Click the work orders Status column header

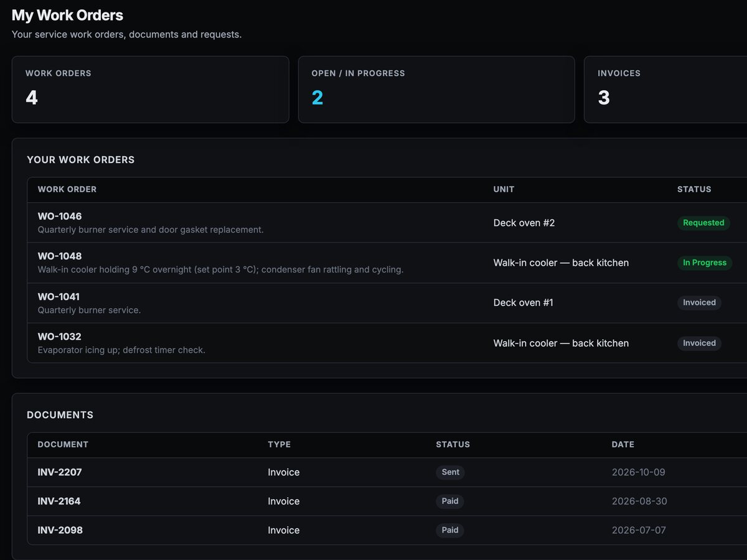pyautogui.click(x=694, y=189)
